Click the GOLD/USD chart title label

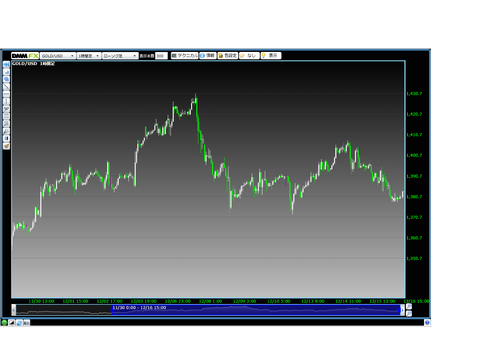pos(33,63)
